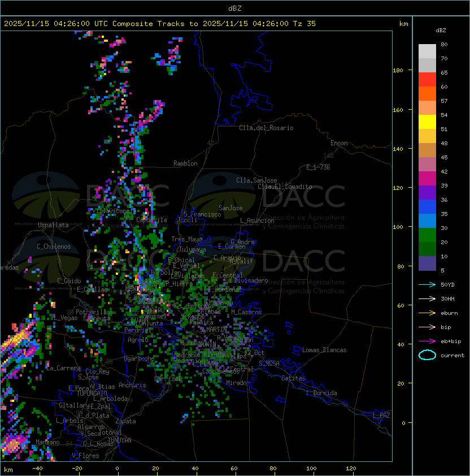Click the L_Asuncion map label
The height and width of the screenshot is (476, 470).
tap(257, 220)
